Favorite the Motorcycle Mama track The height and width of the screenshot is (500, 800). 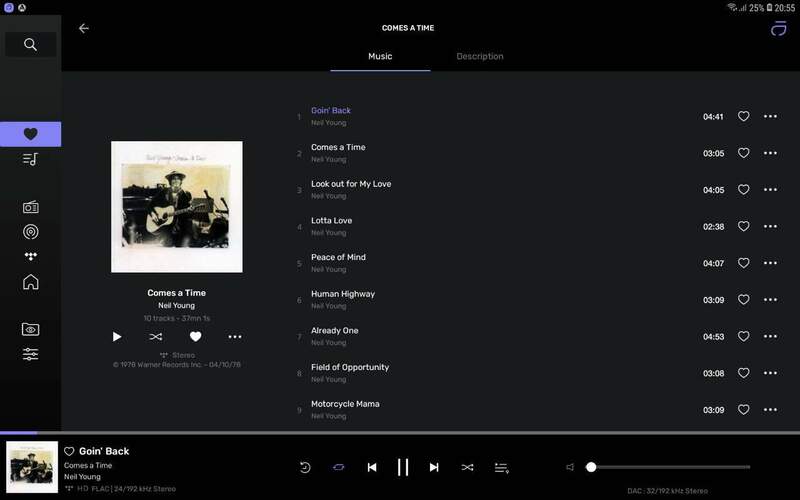coord(743,410)
